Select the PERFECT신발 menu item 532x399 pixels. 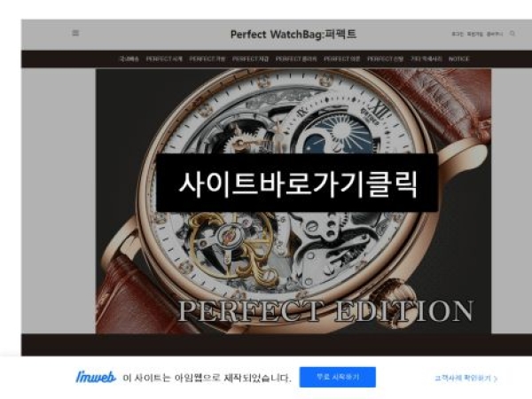coord(385,59)
